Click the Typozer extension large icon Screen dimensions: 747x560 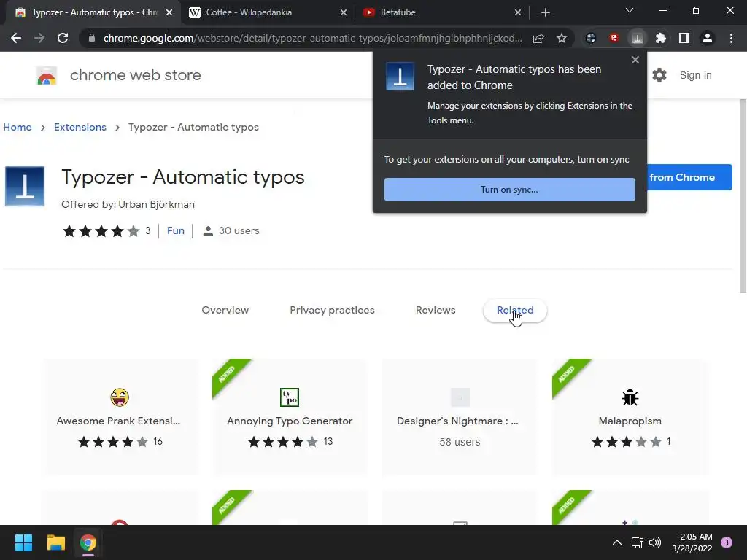pyautogui.click(x=25, y=186)
